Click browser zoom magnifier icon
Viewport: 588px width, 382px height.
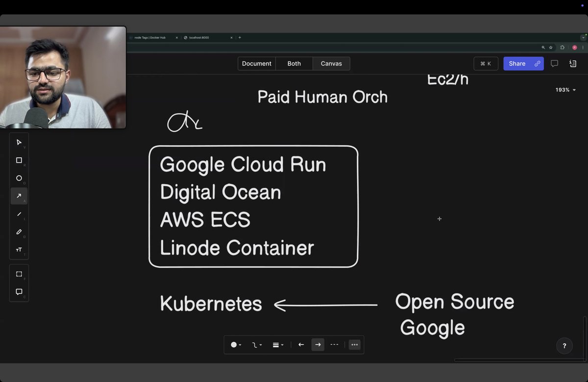[543, 48]
